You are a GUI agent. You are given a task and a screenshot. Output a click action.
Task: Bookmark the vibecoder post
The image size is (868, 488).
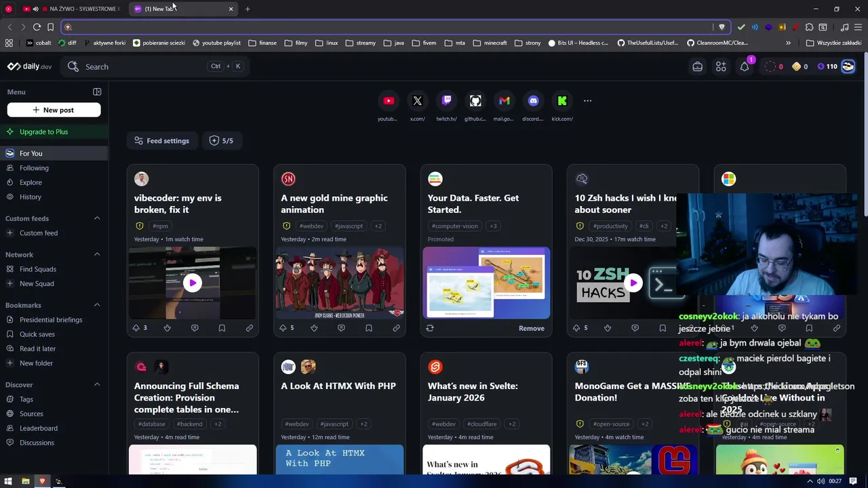point(222,328)
